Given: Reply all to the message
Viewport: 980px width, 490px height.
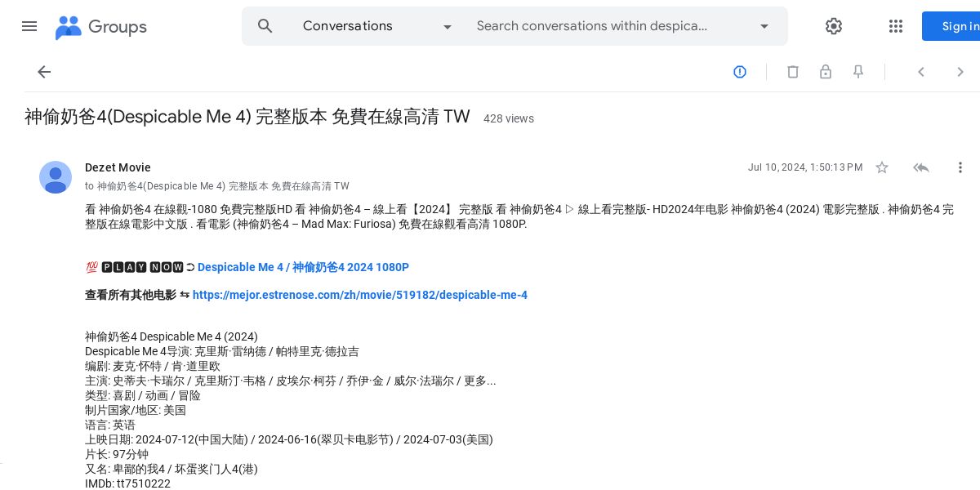Looking at the screenshot, I should pos(921,167).
